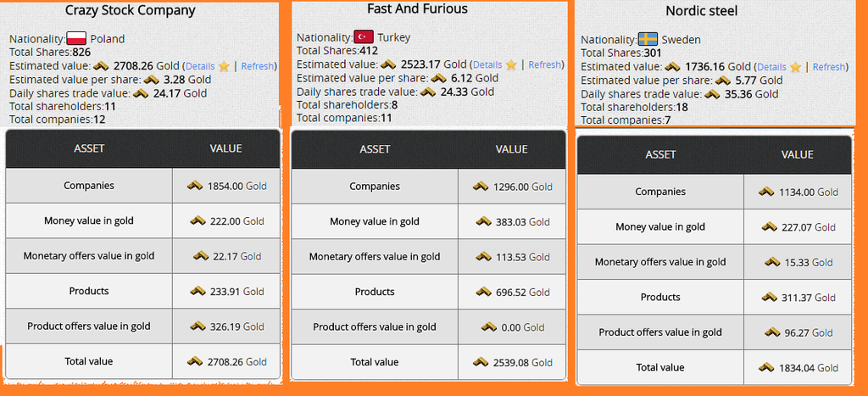Viewport: 868px width, 396px height.
Task: Click the Poland flag icon
Action: pos(77,38)
